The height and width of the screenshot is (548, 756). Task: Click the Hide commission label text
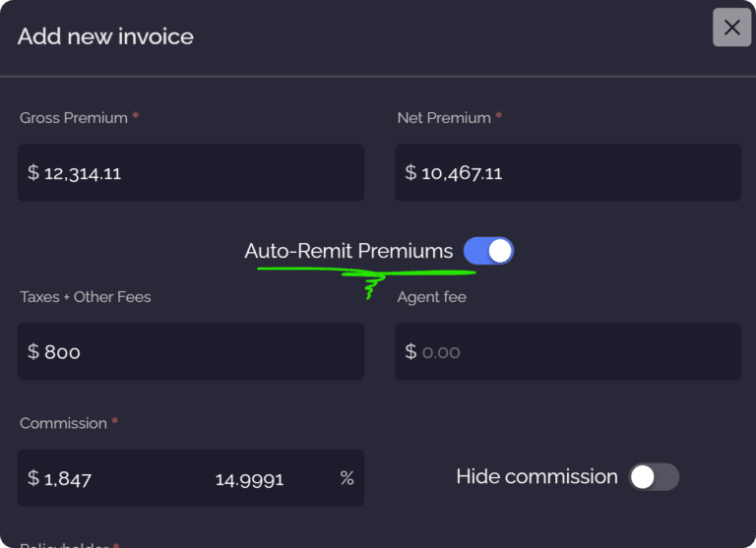[x=536, y=476]
